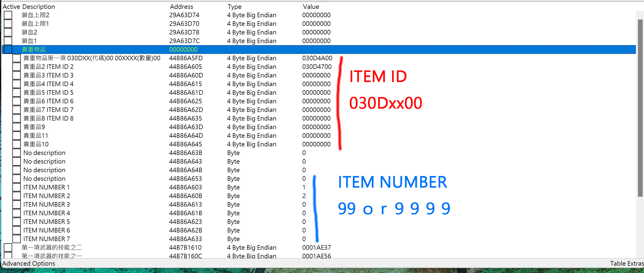
Task: Select the ITEM NUMBER 4 description
Action: 47,213
